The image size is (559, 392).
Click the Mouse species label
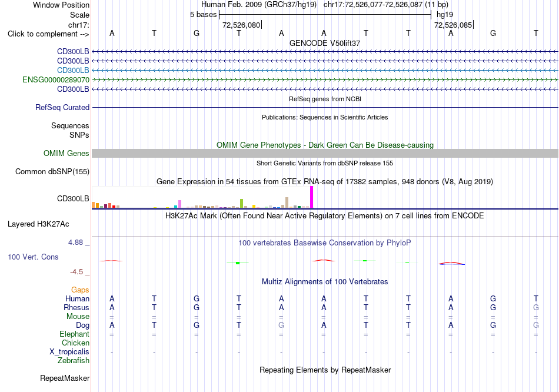tap(78, 317)
